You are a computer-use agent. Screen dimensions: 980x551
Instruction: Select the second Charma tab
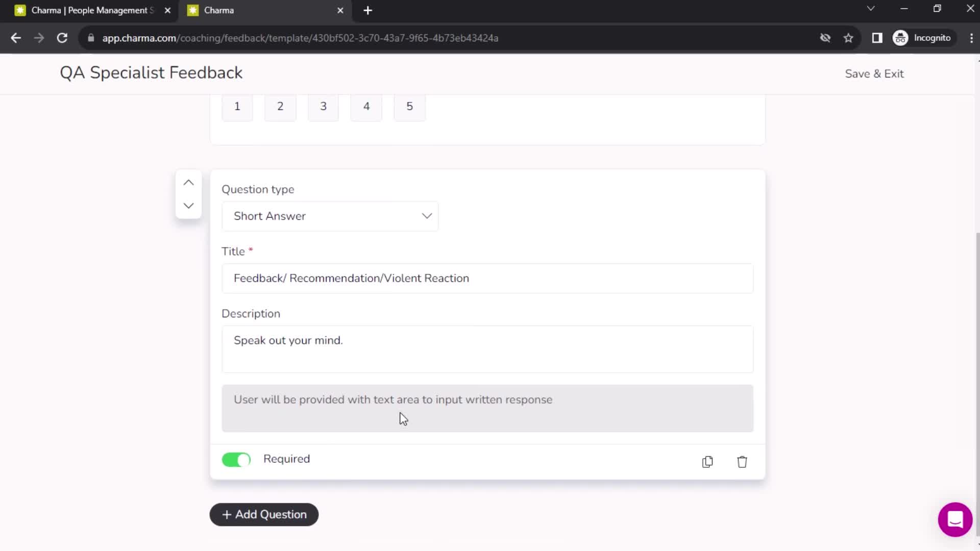(265, 10)
